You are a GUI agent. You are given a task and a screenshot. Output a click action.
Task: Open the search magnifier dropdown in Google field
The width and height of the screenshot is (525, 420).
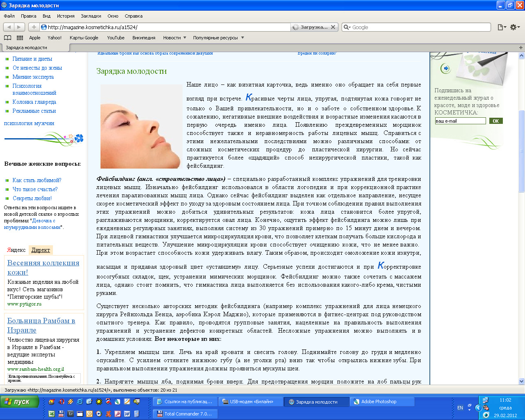(x=347, y=27)
